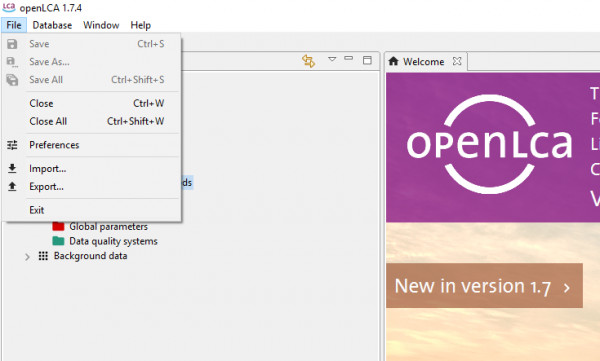Click the red Global parameters folder icon
Image resolution: width=600 pixels, height=361 pixels.
(x=58, y=227)
